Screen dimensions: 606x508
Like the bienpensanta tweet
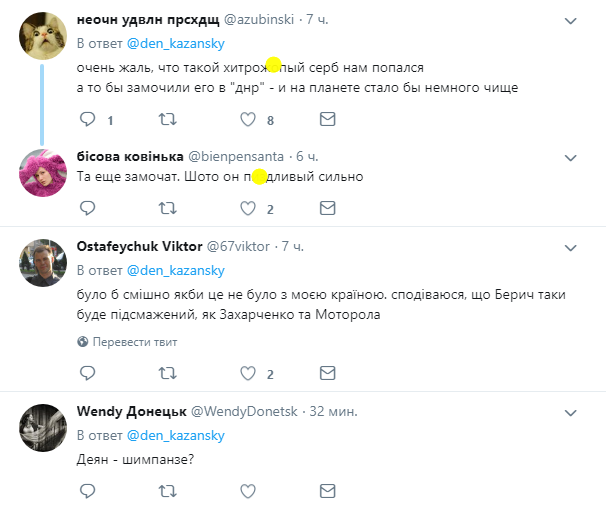pos(248,208)
